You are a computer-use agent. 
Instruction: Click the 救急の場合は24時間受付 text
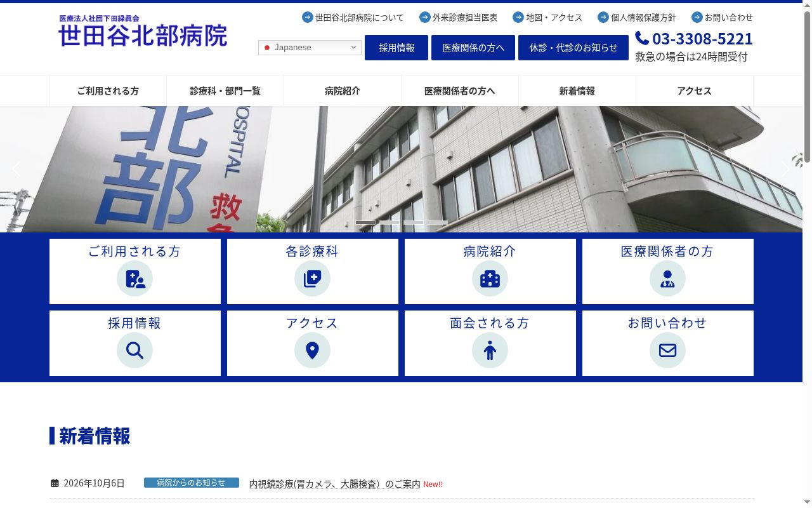tap(691, 57)
